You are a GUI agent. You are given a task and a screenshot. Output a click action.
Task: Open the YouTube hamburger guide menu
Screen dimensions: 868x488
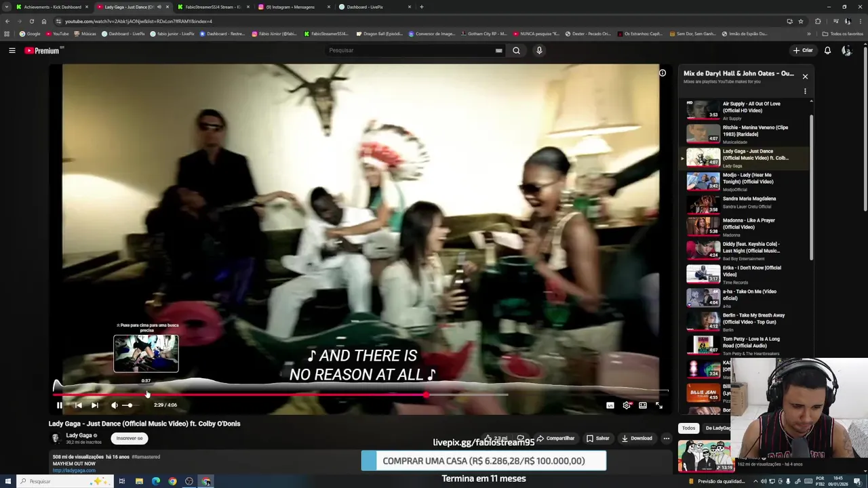pyautogui.click(x=12, y=50)
